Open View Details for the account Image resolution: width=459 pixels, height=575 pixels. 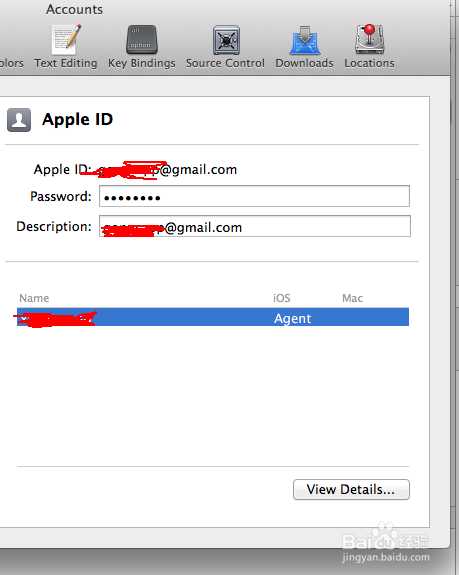click(351, 489)
